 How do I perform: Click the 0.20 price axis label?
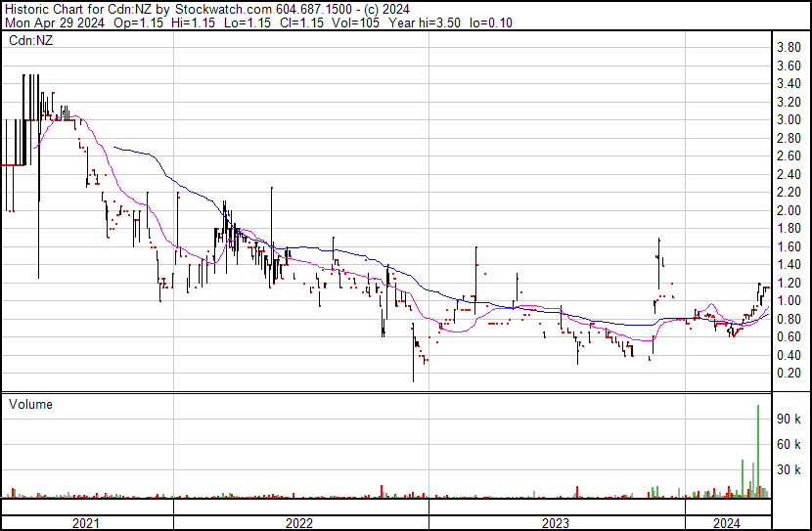point(789,374)
